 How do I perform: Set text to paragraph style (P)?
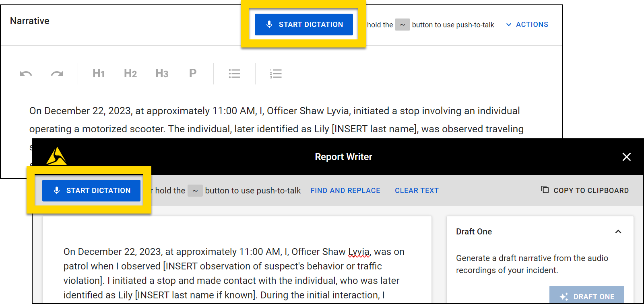pyautogui.click(x=193, y=74)
